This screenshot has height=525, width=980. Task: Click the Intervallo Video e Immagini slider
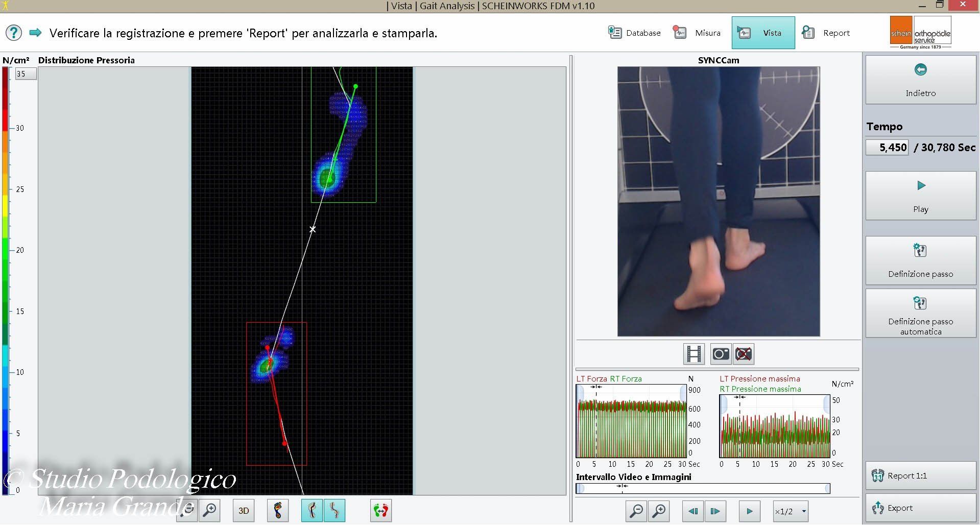point(703,489)
